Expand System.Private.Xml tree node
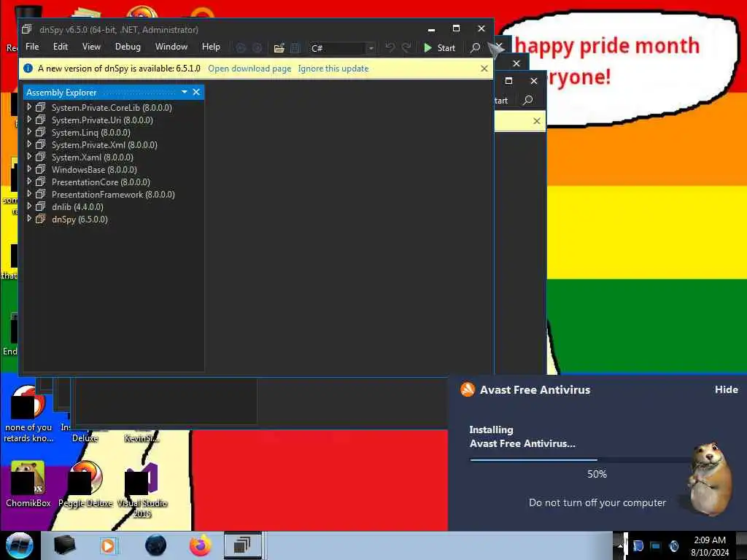747x560 pixels. 29,144
